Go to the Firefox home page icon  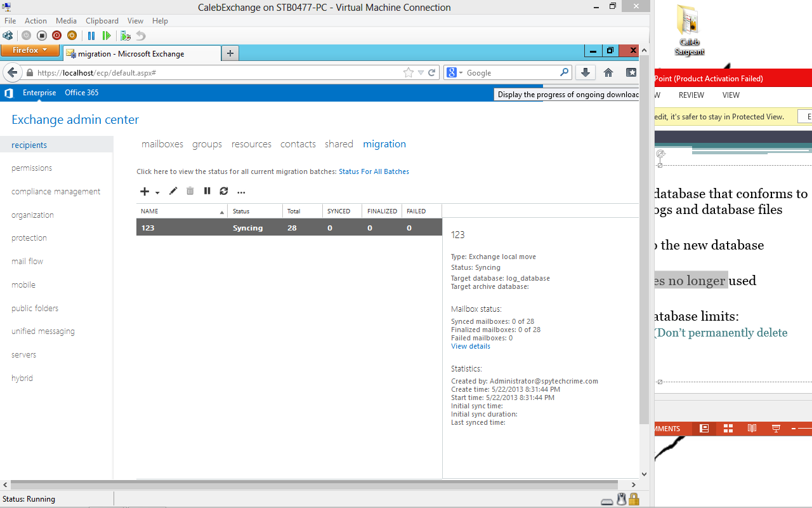(x=608, y=72)
